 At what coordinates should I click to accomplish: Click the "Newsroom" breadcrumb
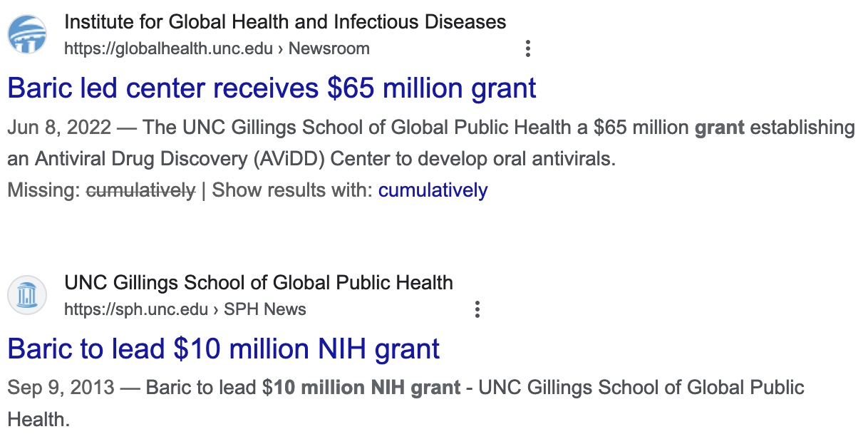point(329,48)
